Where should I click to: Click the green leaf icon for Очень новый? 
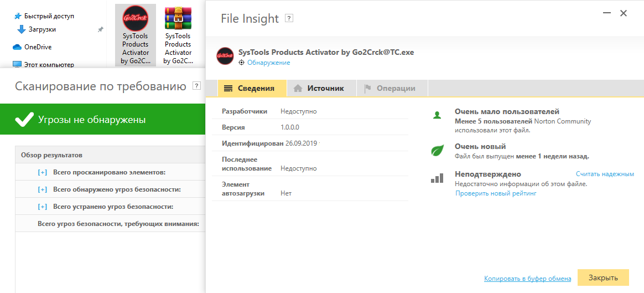[x=437, y=150]
